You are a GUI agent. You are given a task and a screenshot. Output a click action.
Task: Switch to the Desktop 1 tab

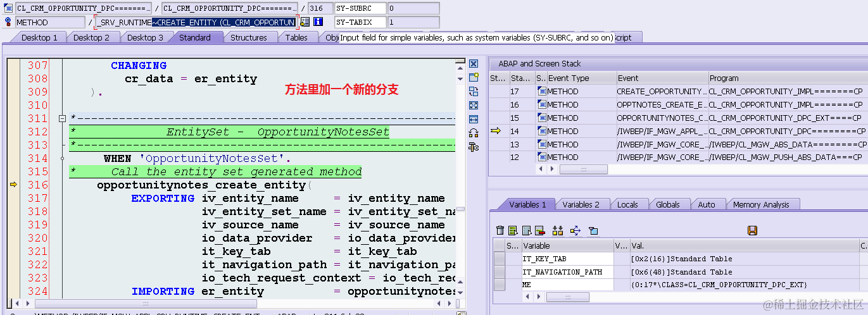coord(39,37)
